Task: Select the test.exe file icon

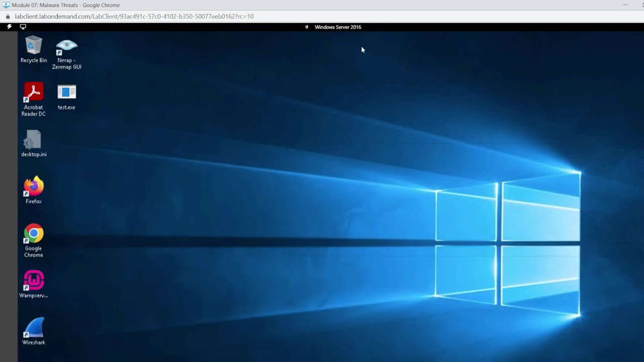Action: [66, 97]
